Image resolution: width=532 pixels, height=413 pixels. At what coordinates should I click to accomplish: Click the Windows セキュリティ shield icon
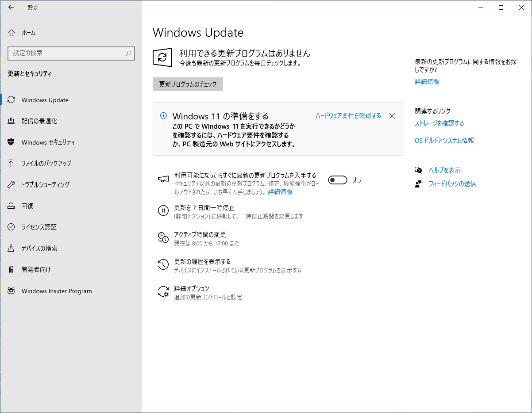12,142
